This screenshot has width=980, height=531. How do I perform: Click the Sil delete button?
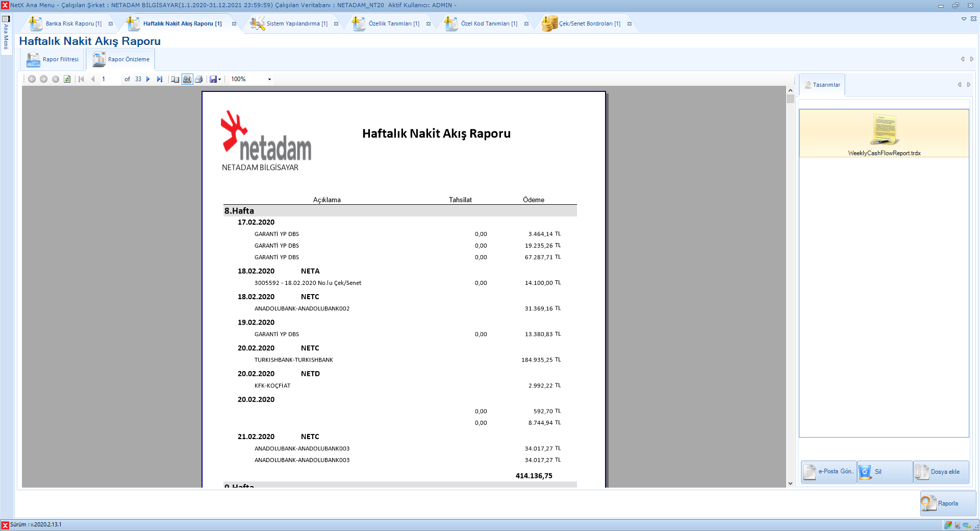click(885, 472)
